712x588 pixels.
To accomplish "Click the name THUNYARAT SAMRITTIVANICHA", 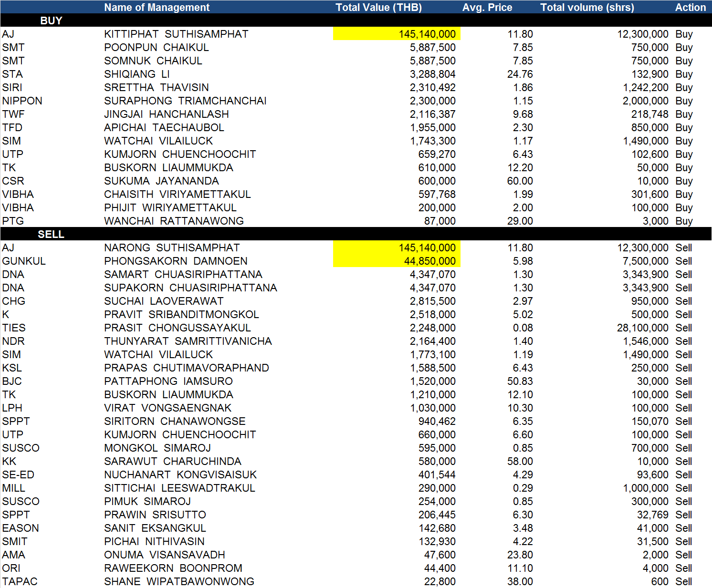I will point(188,341).
